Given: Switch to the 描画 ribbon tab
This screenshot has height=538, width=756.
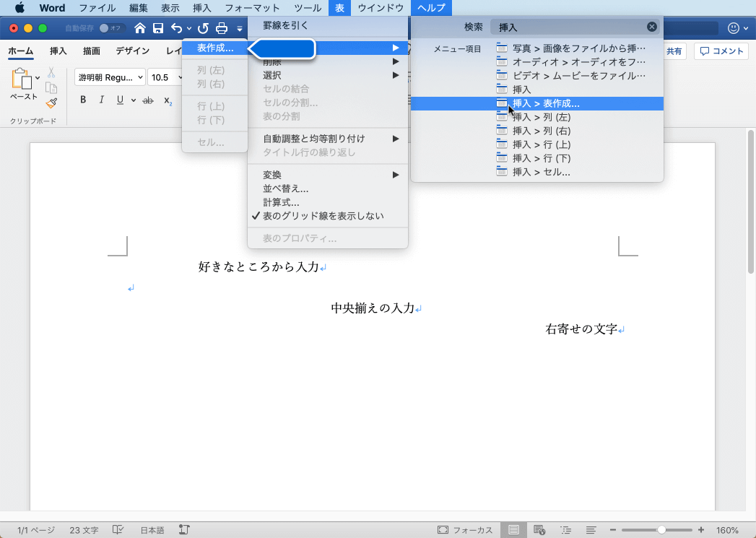Looking at the screenshot, I should pyautogui.click(x=92, y=51).
